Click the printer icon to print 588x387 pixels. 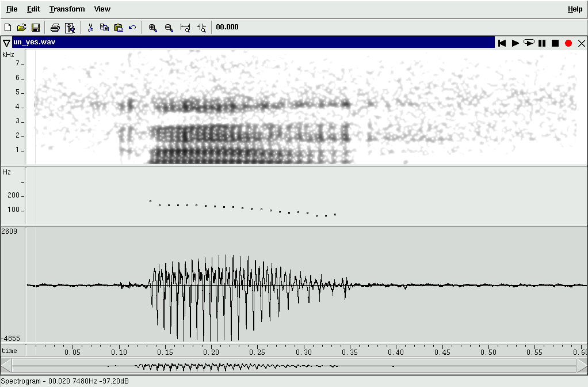click(55, 28)
